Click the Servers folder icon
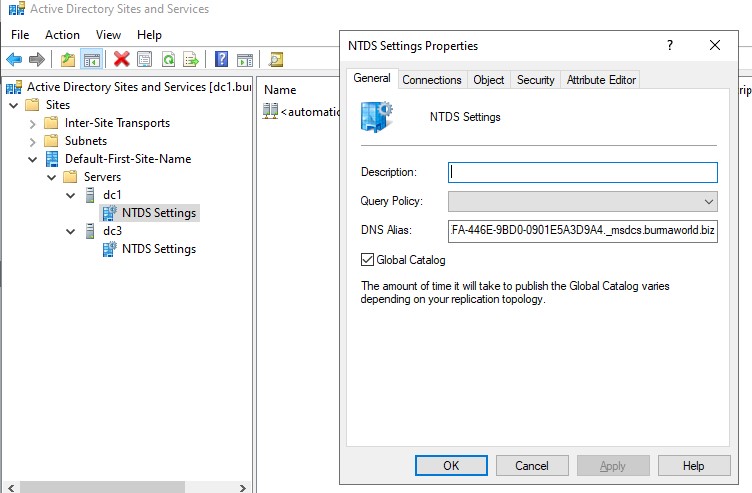The width and height of the screenshot is (752, 493). click(70, 176)
